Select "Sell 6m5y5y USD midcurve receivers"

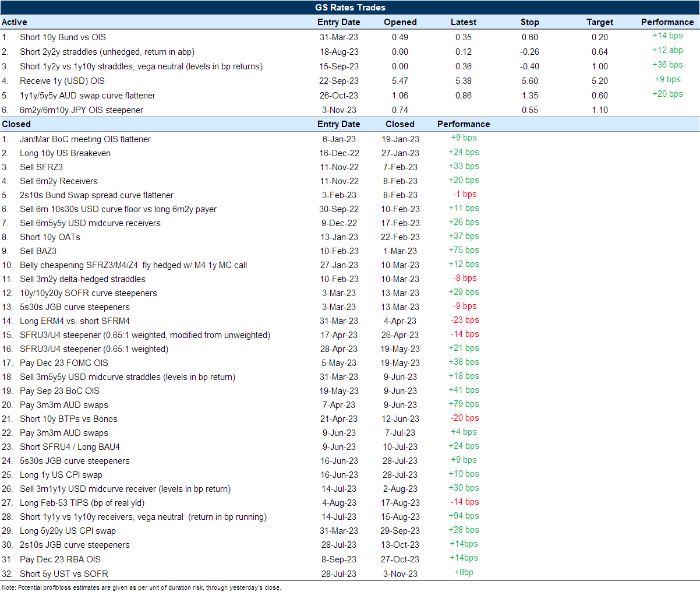pos(90,223)
